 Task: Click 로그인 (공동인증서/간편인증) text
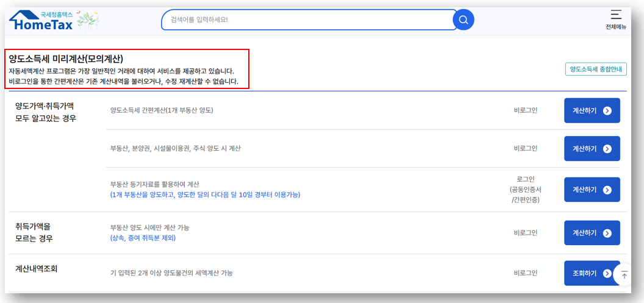point(525,190)
